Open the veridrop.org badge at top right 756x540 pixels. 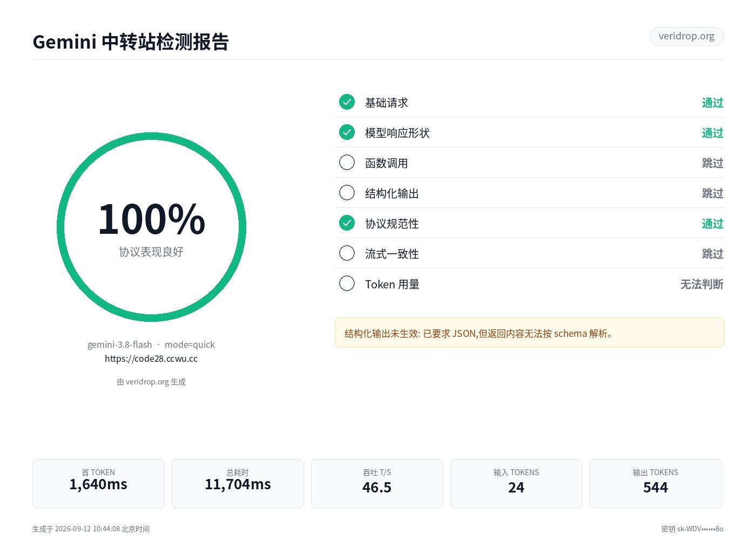(x=686, y=36)
